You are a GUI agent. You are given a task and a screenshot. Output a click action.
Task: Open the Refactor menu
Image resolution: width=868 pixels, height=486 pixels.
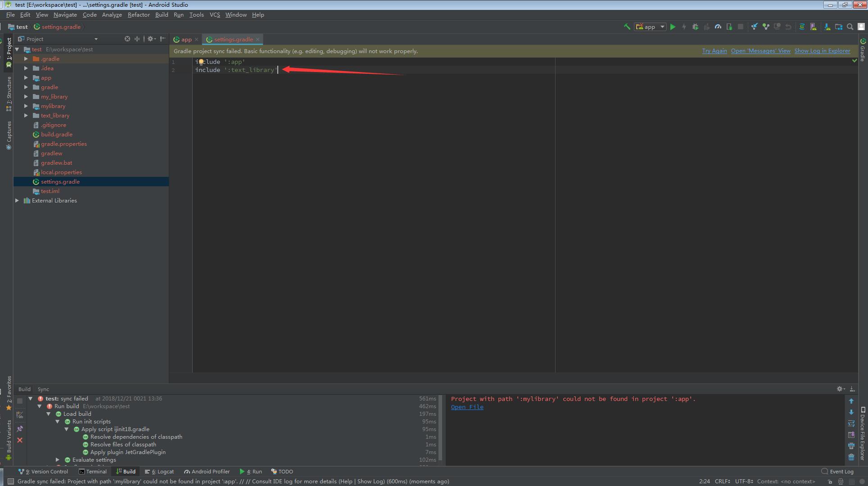click(139, 14)
